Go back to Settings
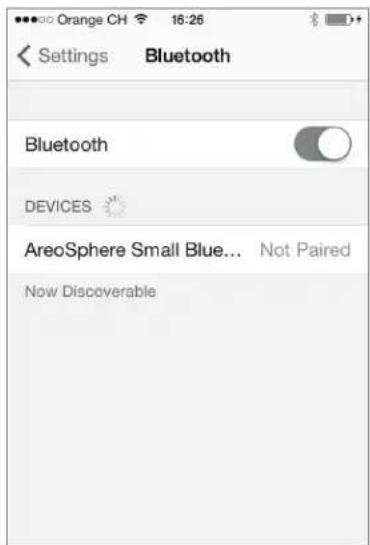 click(x=63, y=56)
